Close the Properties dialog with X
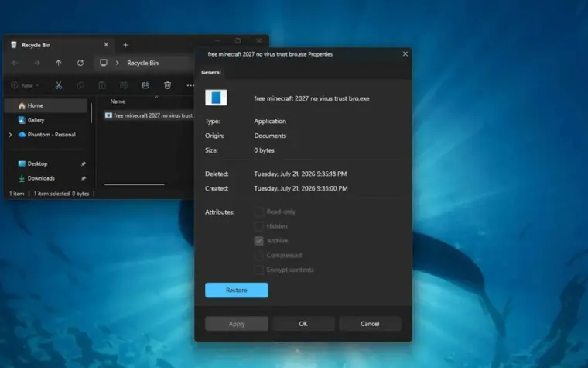The width and height of the screenshot is (588, 368). point(405,54)
